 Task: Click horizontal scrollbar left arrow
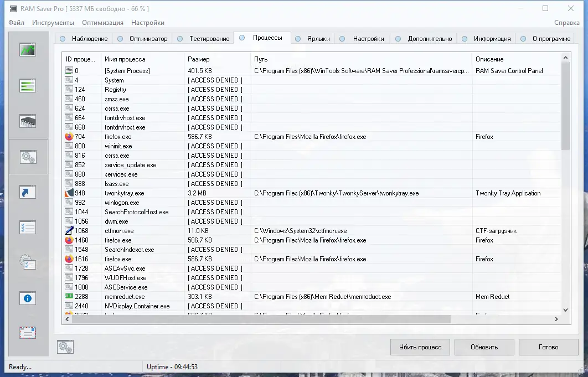point(67,319)
